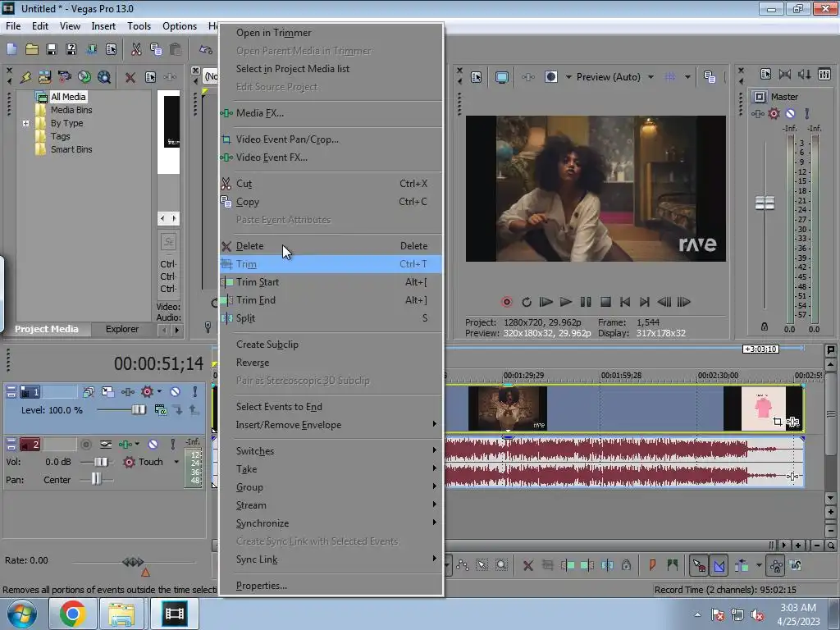
Task: Expand the By Type media folder
Action: click(x=25, y=123)
